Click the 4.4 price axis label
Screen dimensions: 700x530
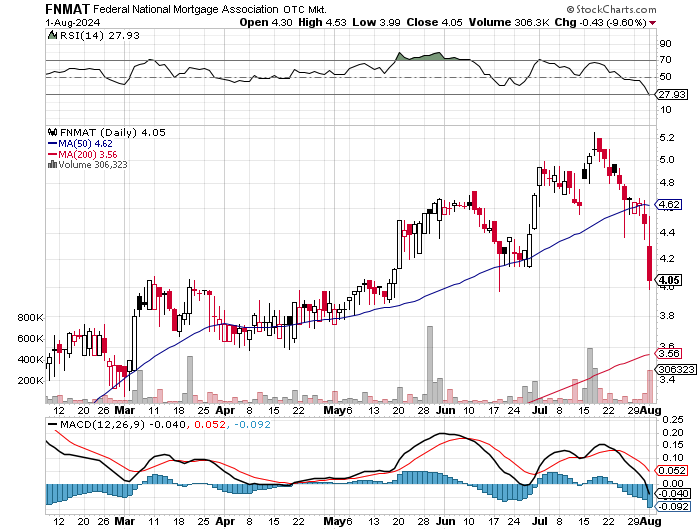[667, 233]
